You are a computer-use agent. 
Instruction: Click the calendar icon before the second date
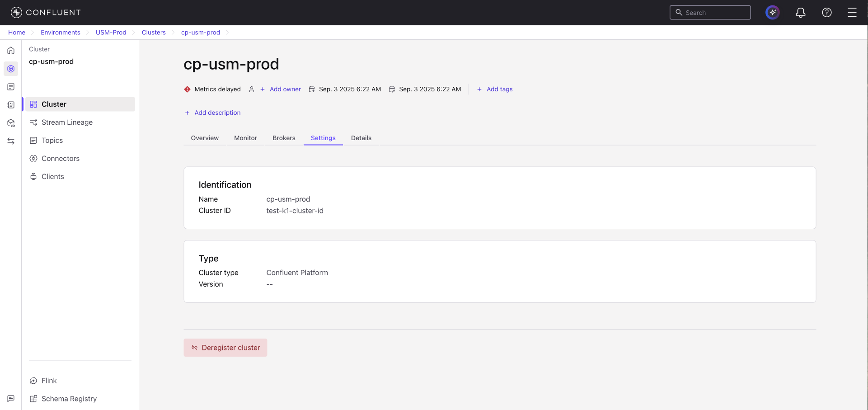(x=392, y=90)
